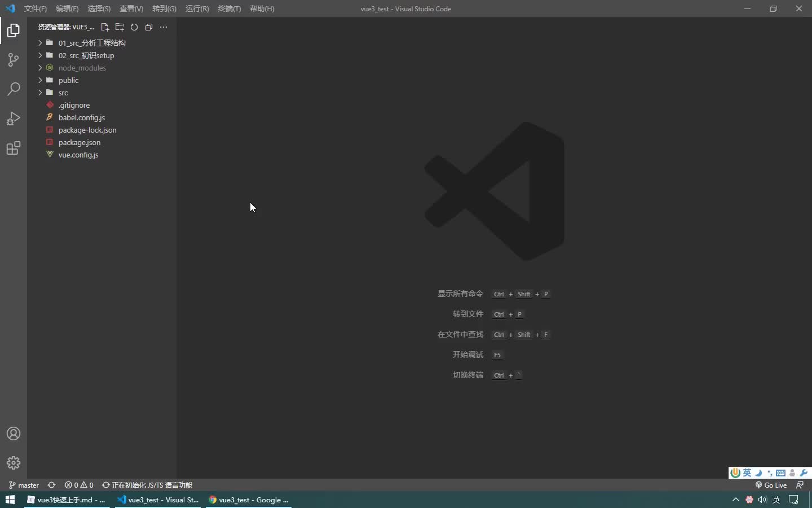Open the Source Control view
The height and width of the screenshot is (508, 812).
click(14, 60)
